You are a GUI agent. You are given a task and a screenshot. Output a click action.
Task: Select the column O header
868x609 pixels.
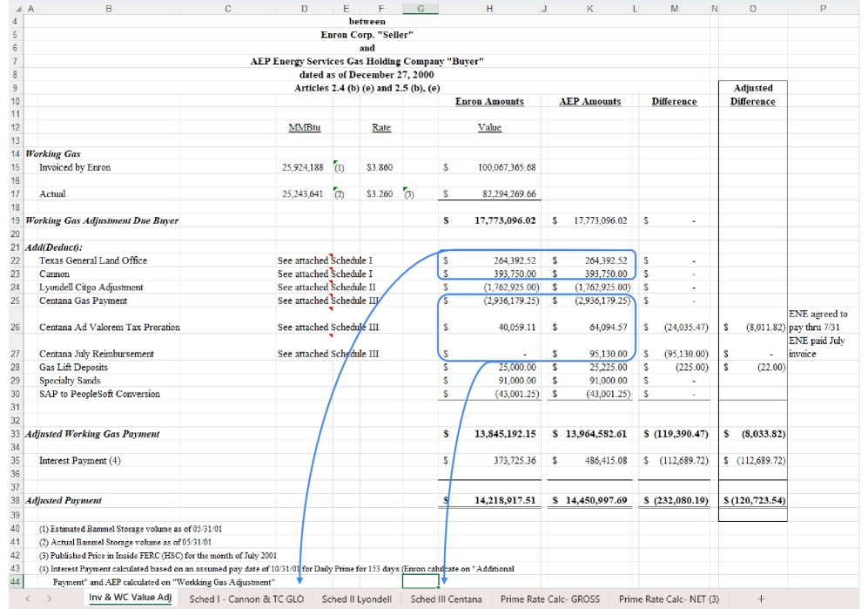pos(753,8)
